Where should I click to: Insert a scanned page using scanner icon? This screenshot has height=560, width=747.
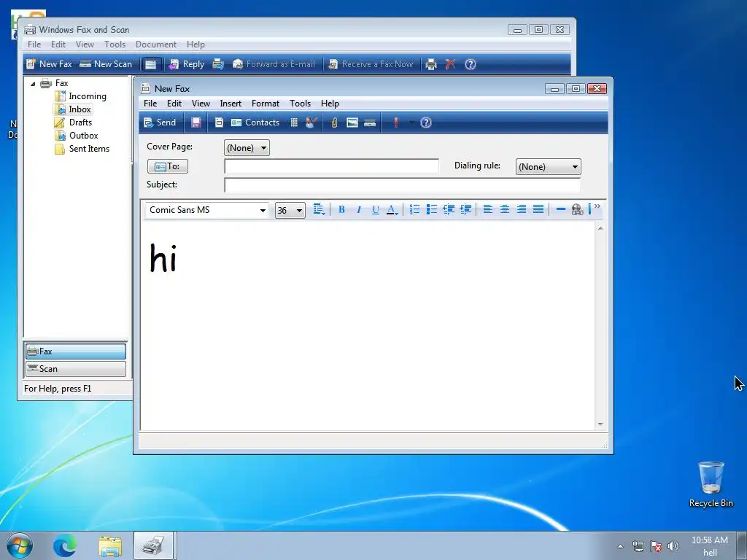click(370, 122)
